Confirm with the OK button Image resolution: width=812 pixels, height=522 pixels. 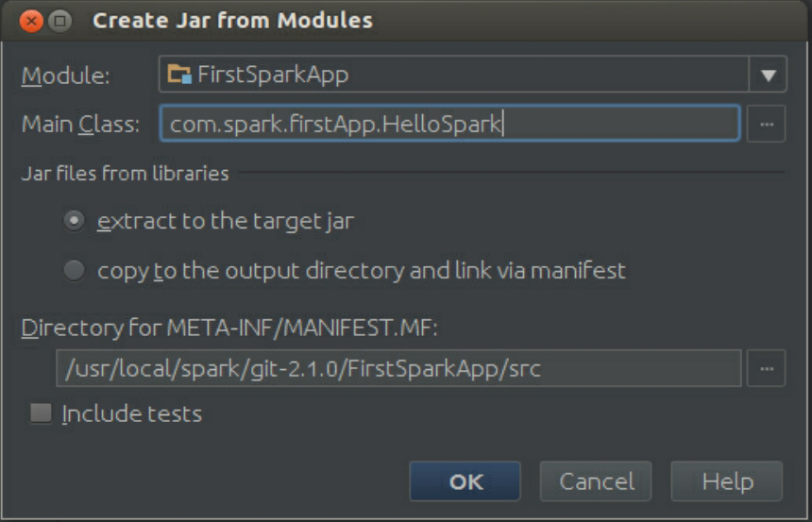pos(465,481)
